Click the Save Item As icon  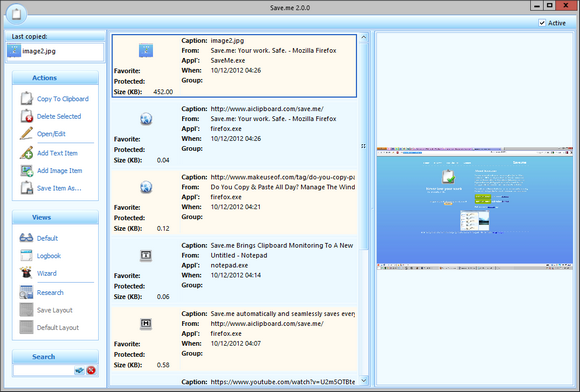27,188
